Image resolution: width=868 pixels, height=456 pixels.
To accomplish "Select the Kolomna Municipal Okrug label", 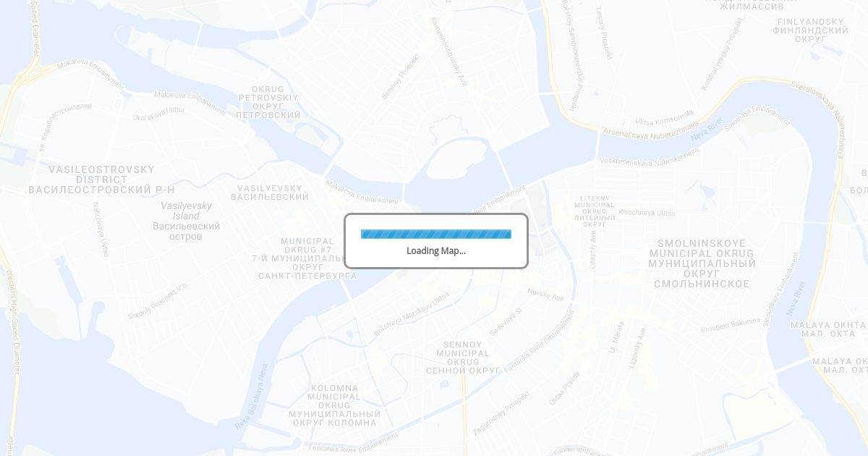I will click(x=334, y=405).
